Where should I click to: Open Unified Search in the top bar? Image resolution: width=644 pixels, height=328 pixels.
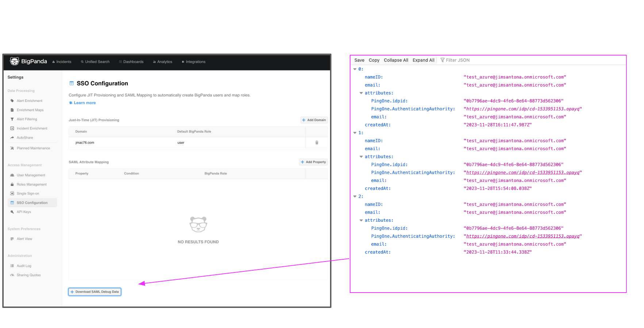click(95, 62)
